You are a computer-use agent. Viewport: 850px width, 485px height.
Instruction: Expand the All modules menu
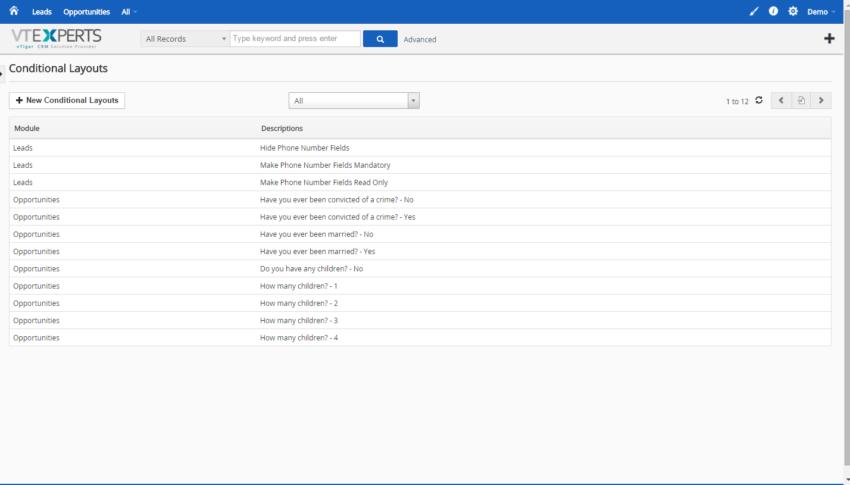click(x=129, y=12)
